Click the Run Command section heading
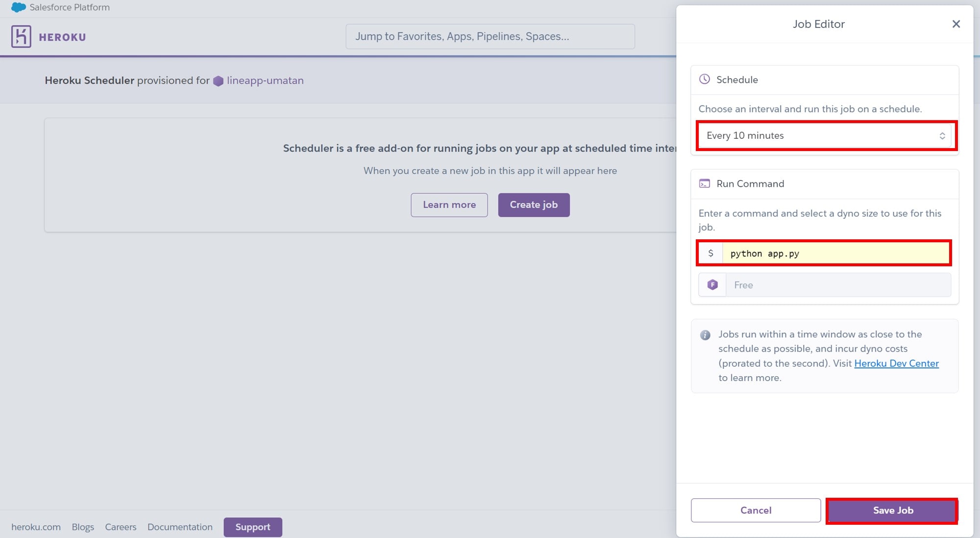Viewport: 980px width, 538px height. pos(750,184)
